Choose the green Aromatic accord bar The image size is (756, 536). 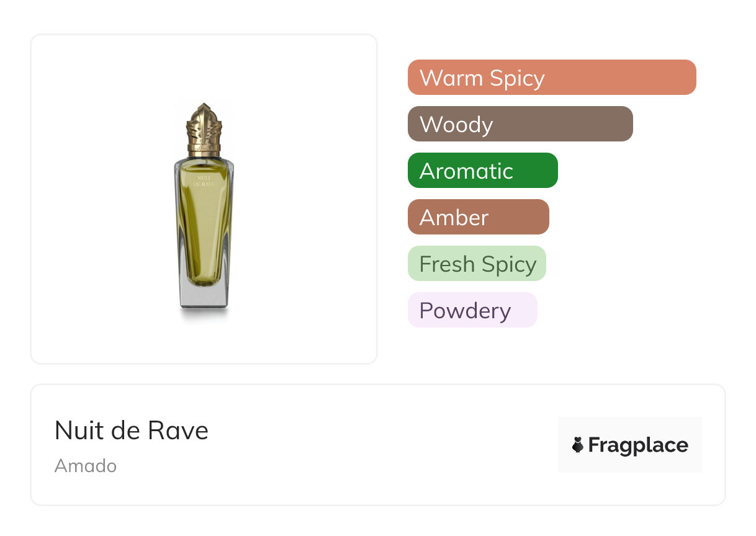tap(482, 171)
